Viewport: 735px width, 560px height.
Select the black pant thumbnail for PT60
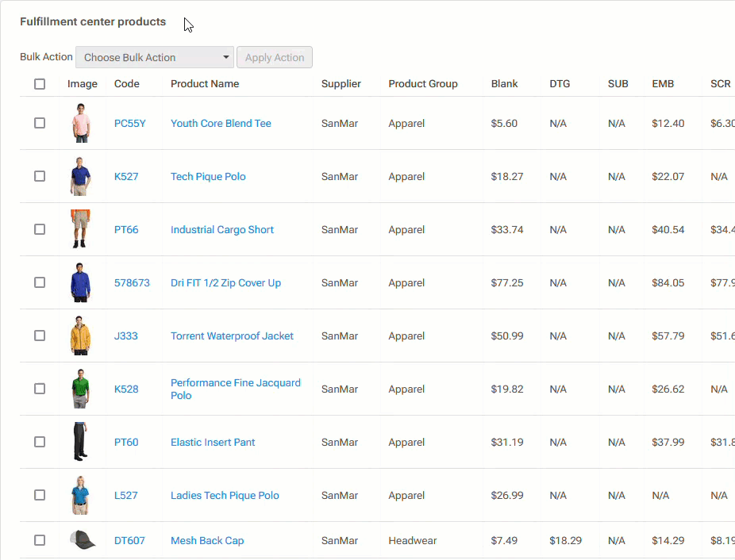coord(80,442)
